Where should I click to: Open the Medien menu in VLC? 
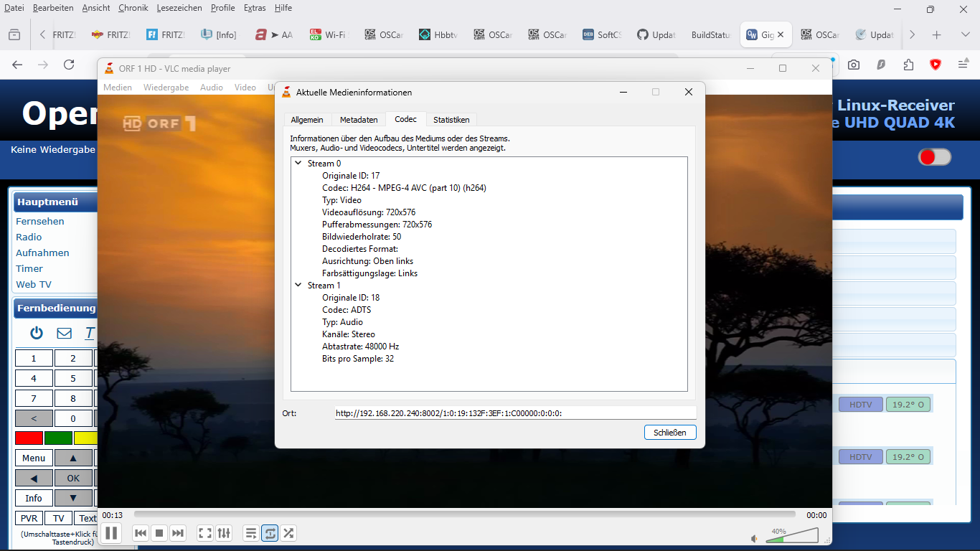[x=117, y=87]
